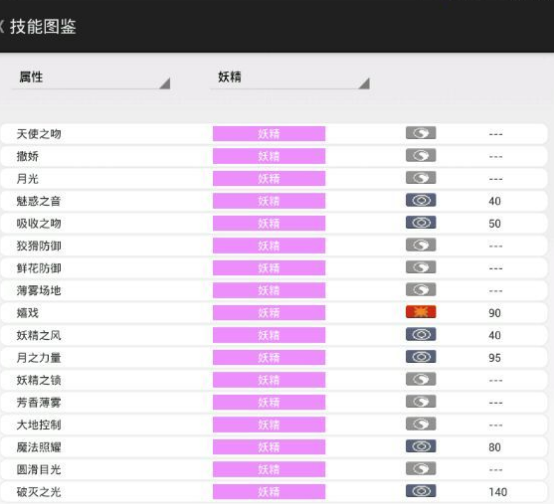Open the 圆滑目光 skill entry

(x=274, y=469)
